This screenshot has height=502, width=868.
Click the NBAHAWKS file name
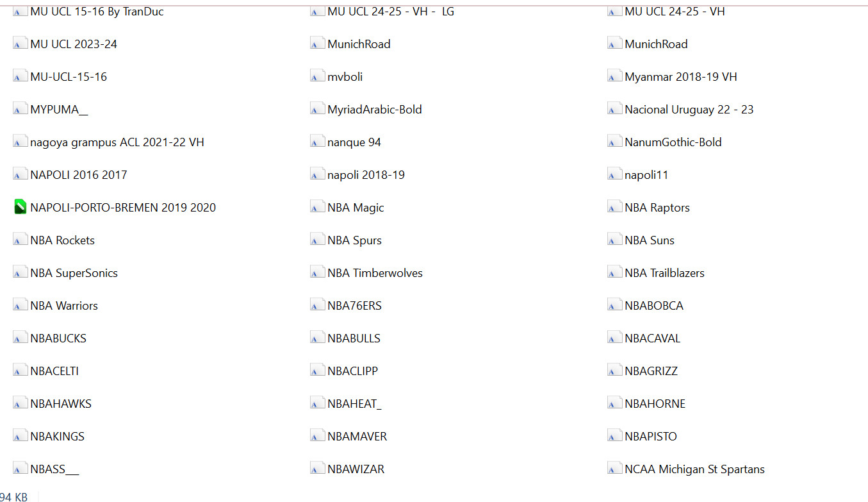61,403
